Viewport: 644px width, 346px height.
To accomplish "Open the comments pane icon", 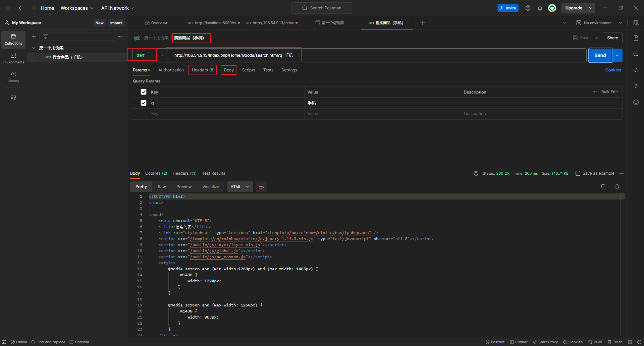I will coord(636,54).
